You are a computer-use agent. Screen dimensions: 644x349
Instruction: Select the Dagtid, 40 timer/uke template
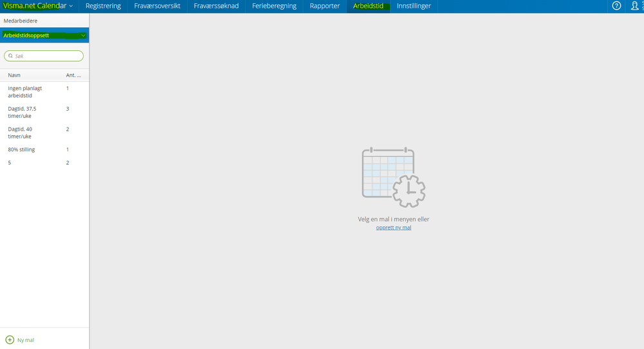point(44,133)
